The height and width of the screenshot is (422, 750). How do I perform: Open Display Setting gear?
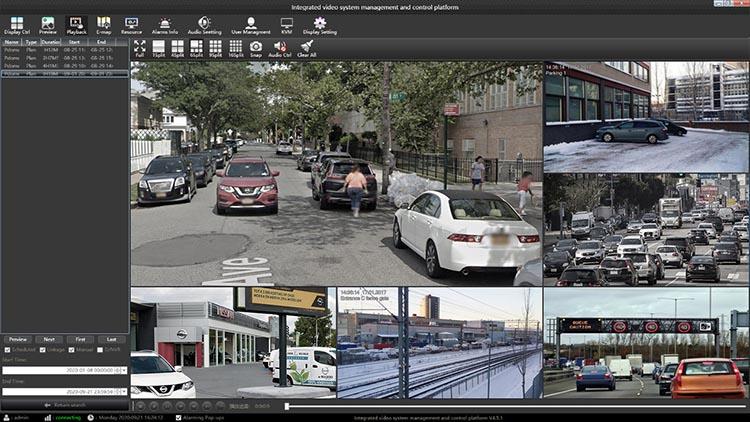click(x=320, y=25)
